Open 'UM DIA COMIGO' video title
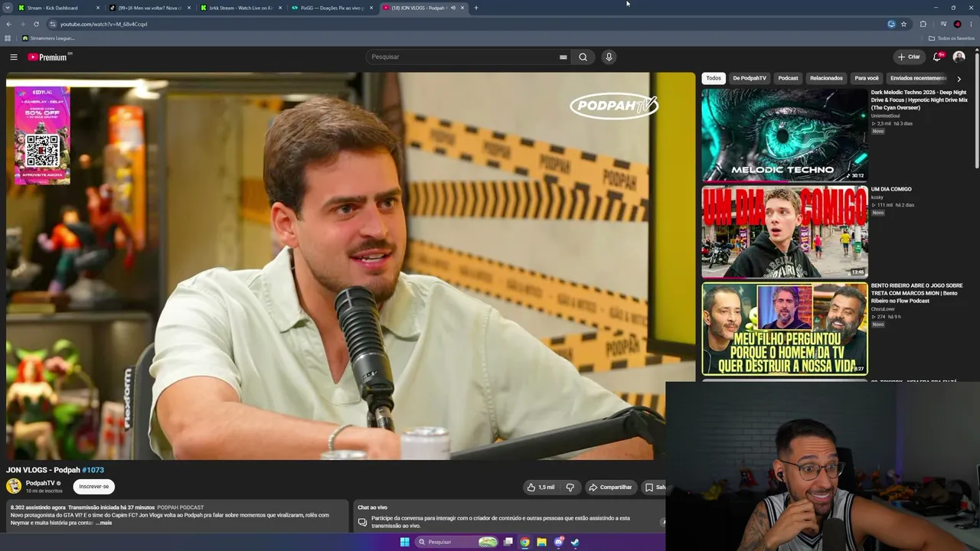Viewport: 980px width, 551px height. (891, 189)
